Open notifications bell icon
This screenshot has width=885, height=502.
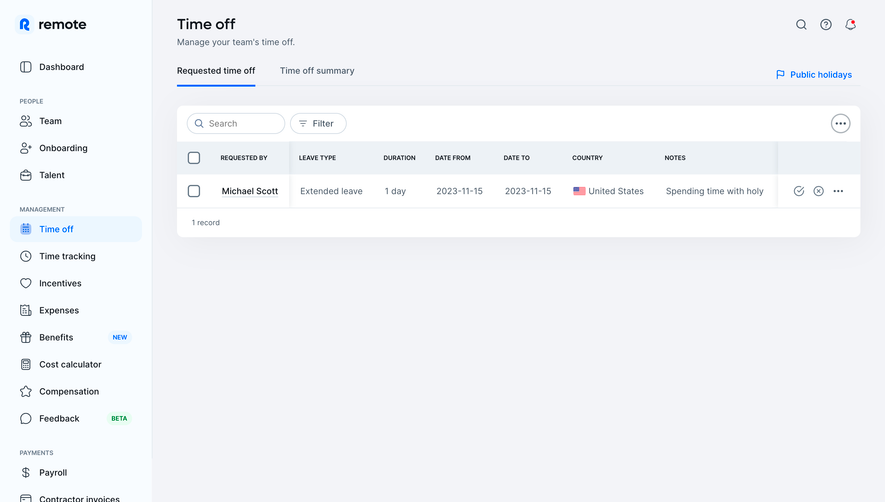click(851, 24)
